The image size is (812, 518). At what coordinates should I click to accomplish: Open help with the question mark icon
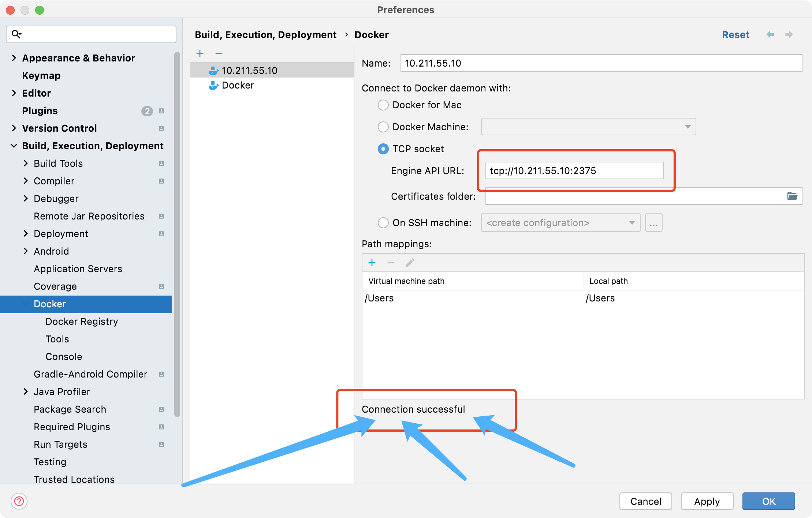19,501
